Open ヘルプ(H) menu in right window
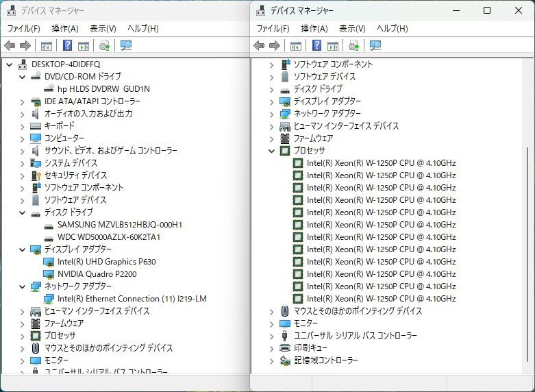The image size is (535, 392). [x=393, y=28]
